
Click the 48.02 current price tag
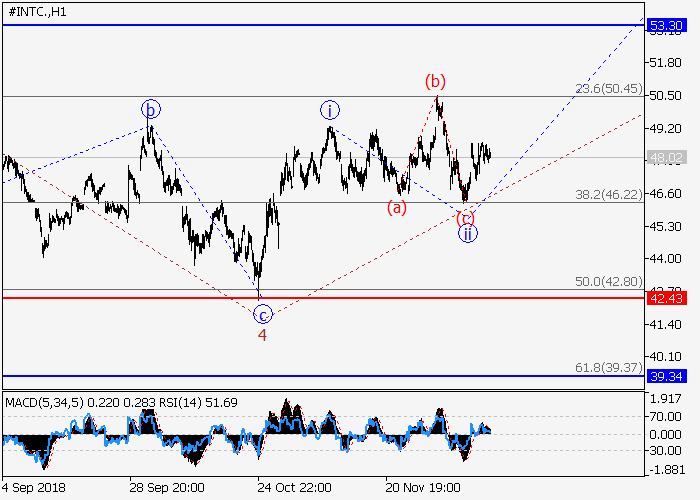tap(658, 157)
